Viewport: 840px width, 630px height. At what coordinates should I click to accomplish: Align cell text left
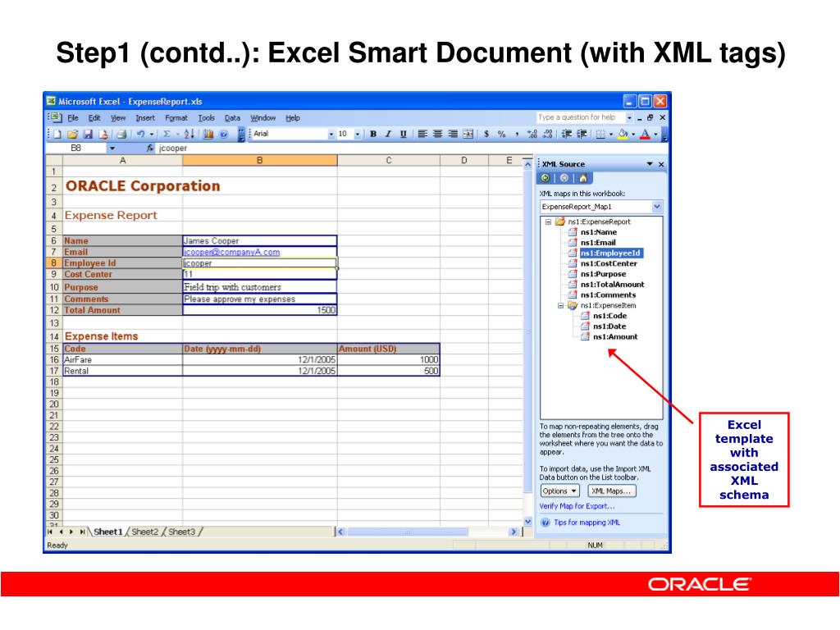tap(422, 134)
